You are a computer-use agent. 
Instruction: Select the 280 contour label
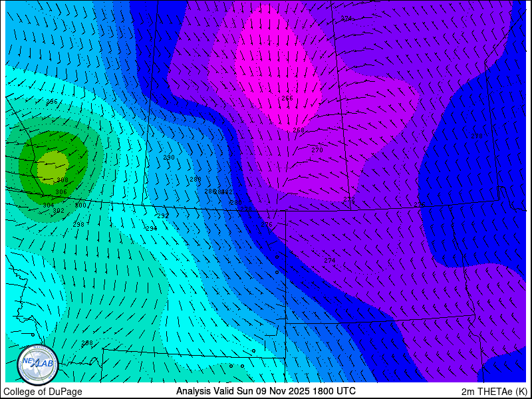click(x=236, y=203)
